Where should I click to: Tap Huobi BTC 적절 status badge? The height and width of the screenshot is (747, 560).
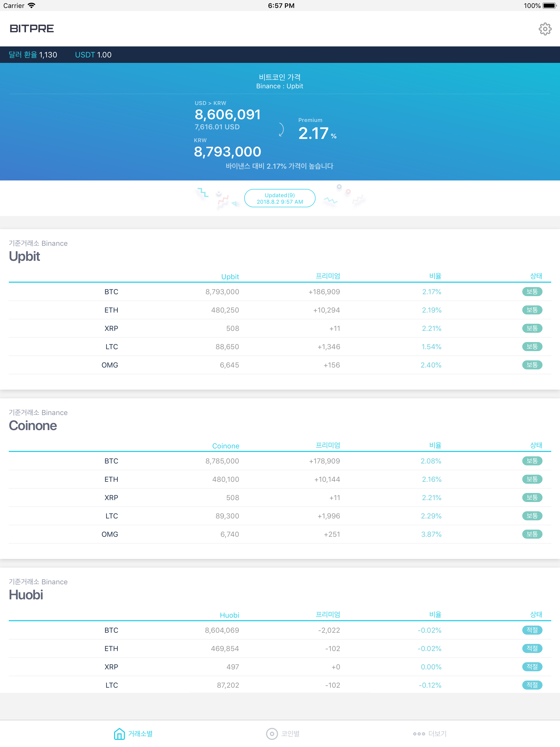tap(532, 630)
